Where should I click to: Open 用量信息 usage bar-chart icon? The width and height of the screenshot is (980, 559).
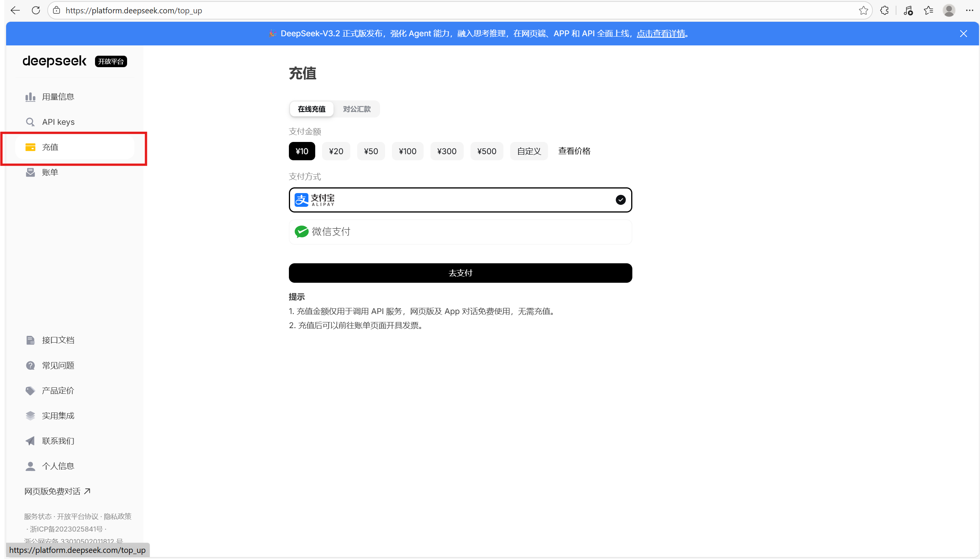point(30,97)
